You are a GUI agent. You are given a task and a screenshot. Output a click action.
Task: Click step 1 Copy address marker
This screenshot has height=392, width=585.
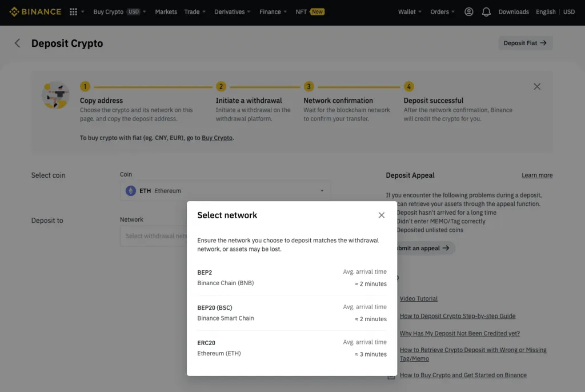(x=85, y=87)
